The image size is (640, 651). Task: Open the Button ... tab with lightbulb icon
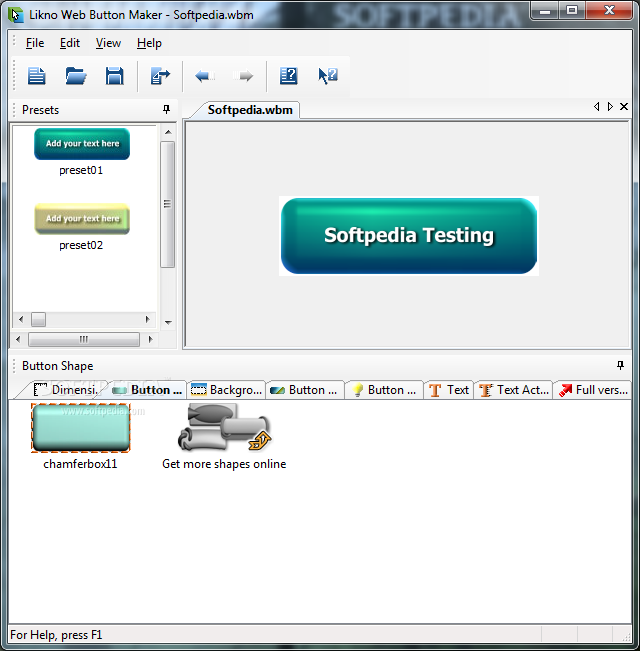point(384,390)
